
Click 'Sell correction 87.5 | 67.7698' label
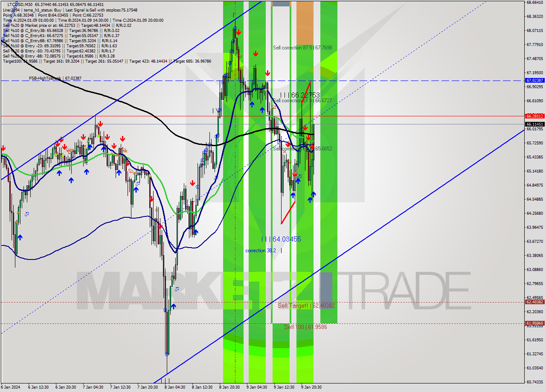(302, 48)
